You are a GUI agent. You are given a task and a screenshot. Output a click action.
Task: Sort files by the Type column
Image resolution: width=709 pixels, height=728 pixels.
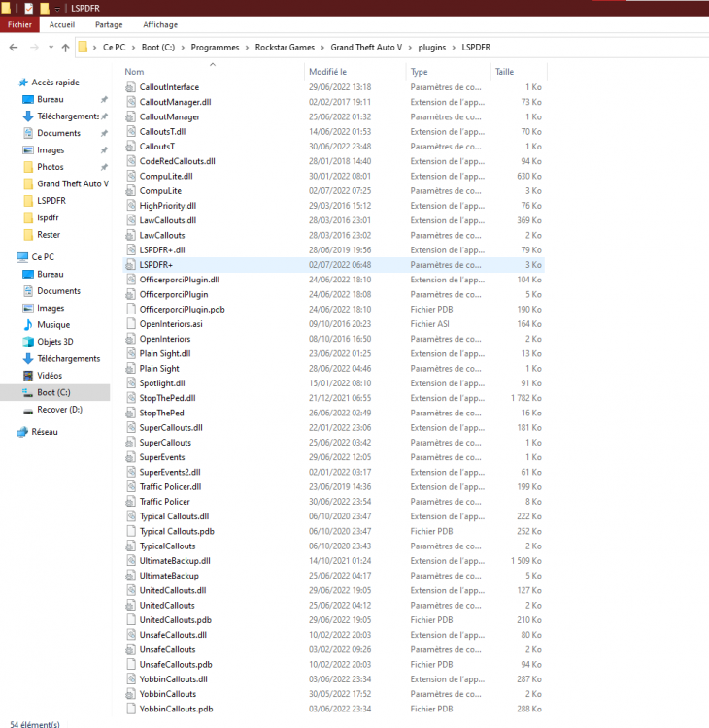419,72
